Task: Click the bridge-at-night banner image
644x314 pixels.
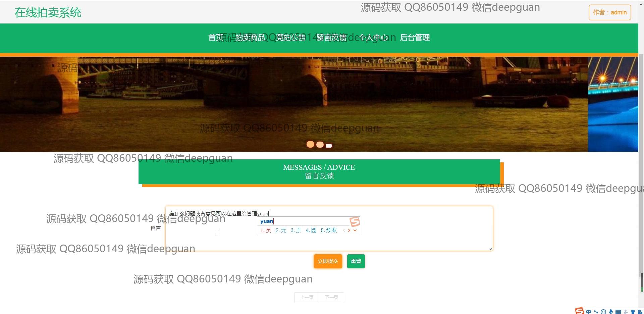Action: pyautogui.click(x=294, y=104)
